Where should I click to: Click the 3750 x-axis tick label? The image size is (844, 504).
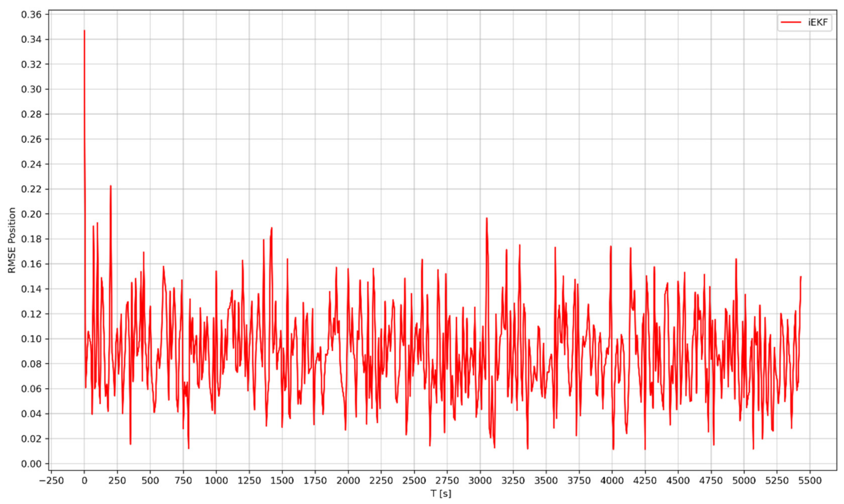point(579,481)
